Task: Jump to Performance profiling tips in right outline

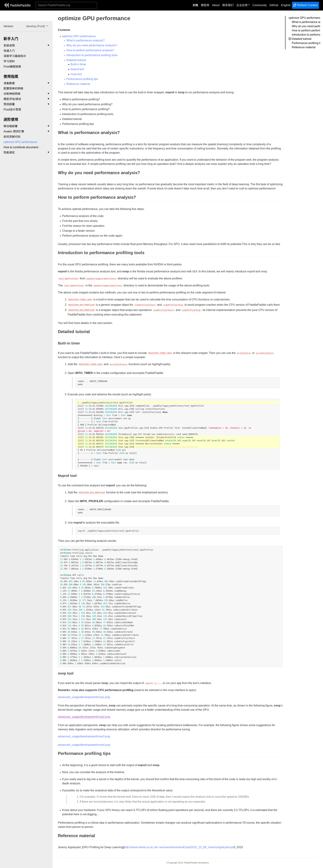Action: (306, 43)
